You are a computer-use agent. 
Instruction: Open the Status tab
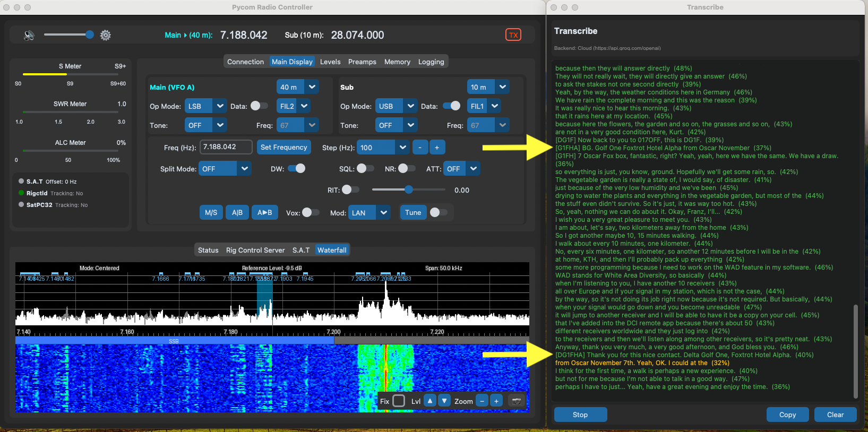pos(208,250)
